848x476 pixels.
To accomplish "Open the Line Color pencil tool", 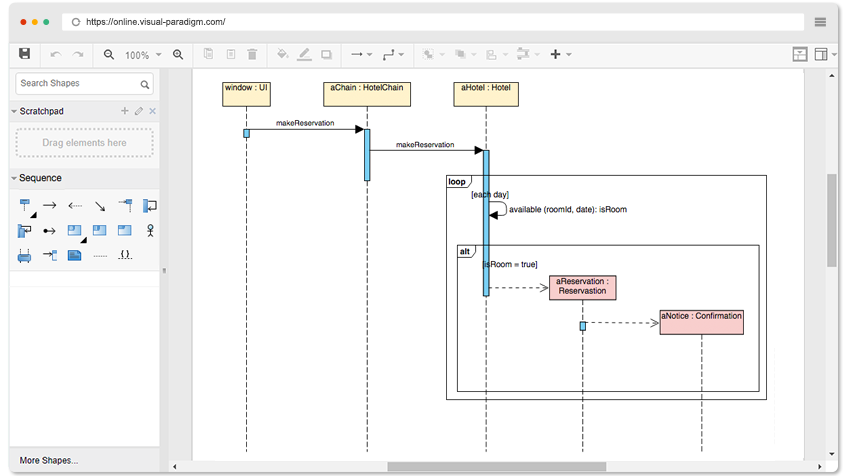I will [304, 54].
